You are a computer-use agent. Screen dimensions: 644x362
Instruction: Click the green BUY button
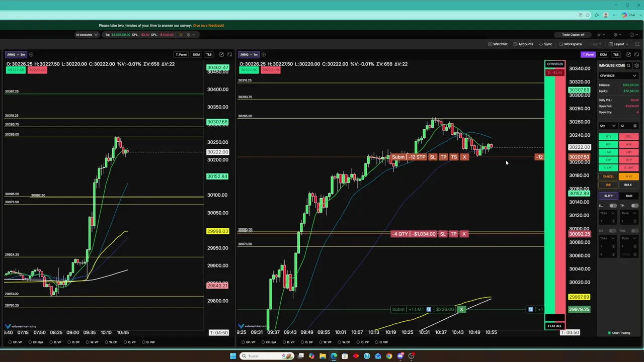608,137
